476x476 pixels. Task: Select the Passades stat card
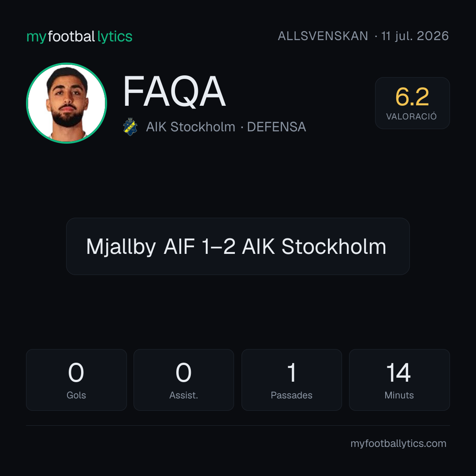(x=291, y=380)
